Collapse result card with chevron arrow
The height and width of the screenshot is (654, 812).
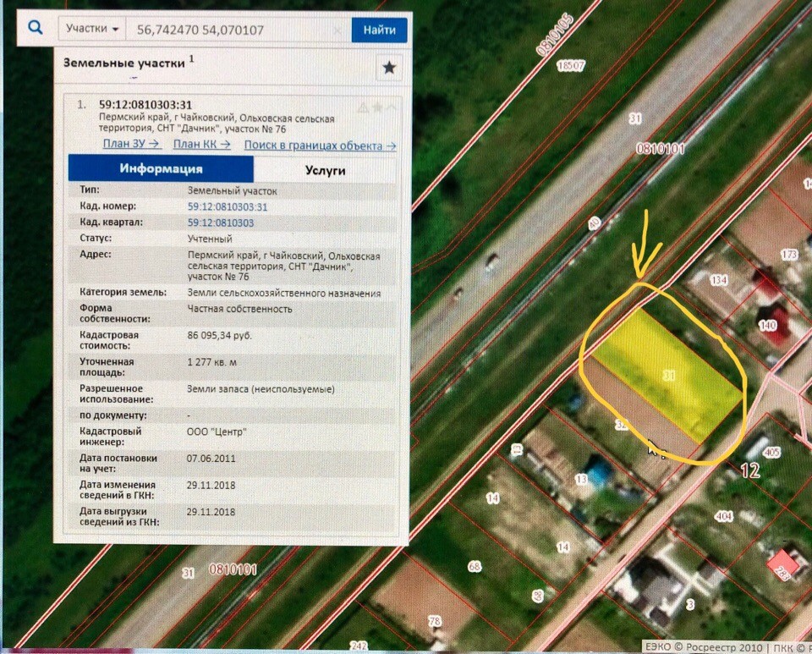point(390,107)
